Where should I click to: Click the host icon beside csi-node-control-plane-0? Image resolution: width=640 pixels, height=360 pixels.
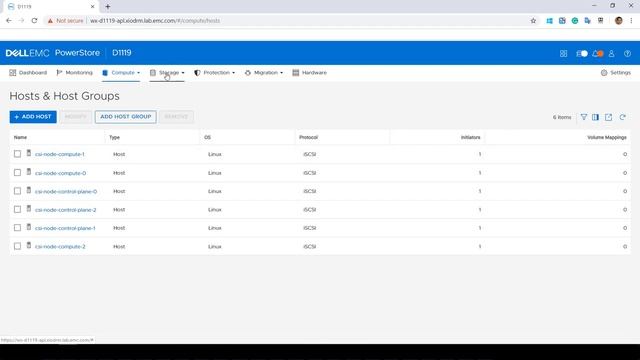29,190
